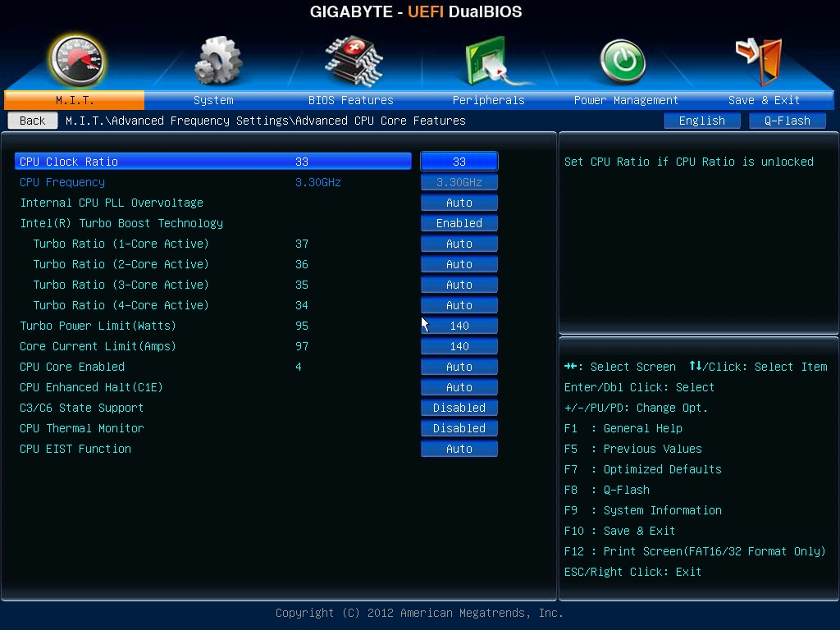Click the CPU Frequency row label
The height and width of the screenshot is (630, 840).
[x=62, y=182]
